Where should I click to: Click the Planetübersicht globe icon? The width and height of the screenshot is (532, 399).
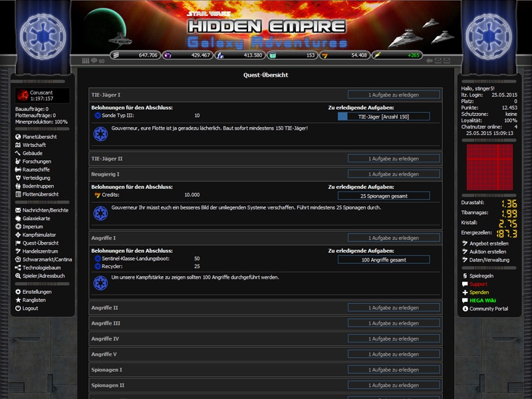pyautogui.click(x=18, y=137)
